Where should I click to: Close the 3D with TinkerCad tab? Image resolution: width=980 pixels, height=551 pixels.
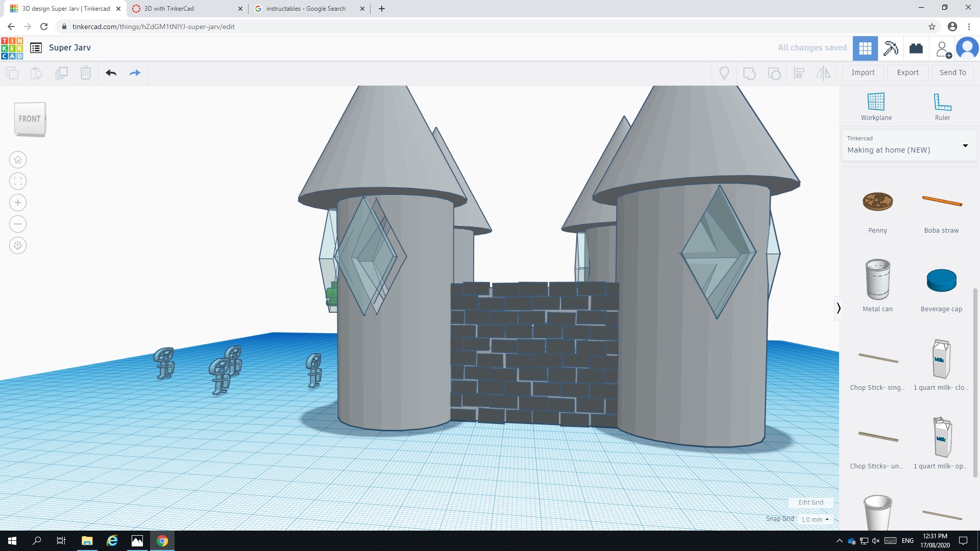240,9
